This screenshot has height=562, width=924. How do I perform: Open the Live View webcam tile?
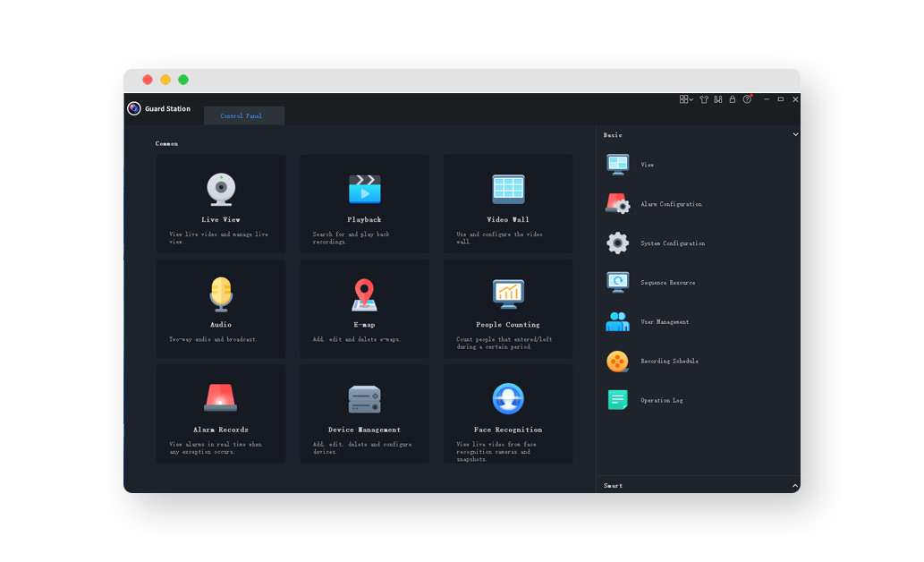coord(220,203)
